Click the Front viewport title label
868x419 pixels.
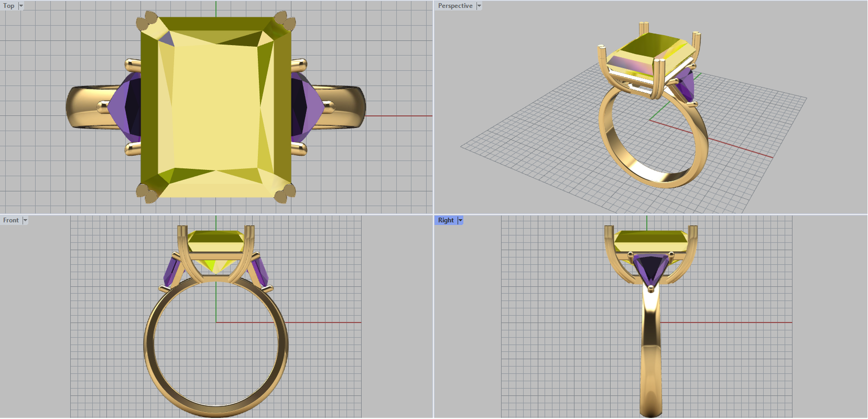pyautogui.click(x=10, y=220)
